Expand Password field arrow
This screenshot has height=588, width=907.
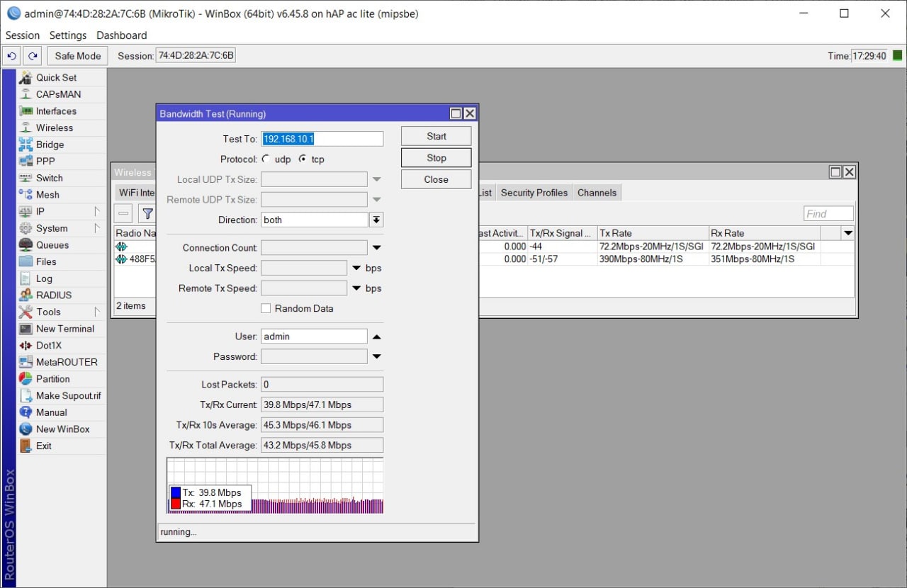pyautogui.click(x=376, y=356)
